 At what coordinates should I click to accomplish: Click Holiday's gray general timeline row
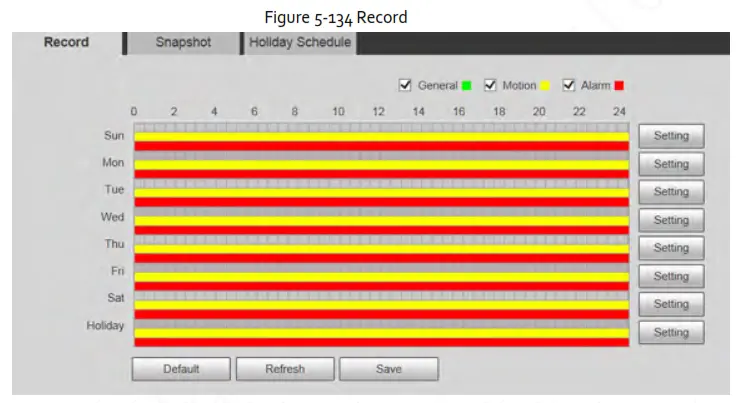pos(382,324)
